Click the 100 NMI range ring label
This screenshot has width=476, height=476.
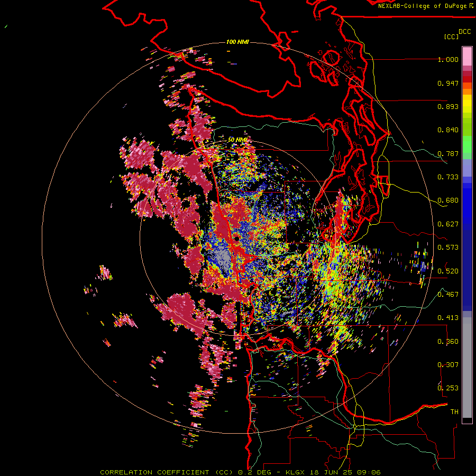coord(237,42)
